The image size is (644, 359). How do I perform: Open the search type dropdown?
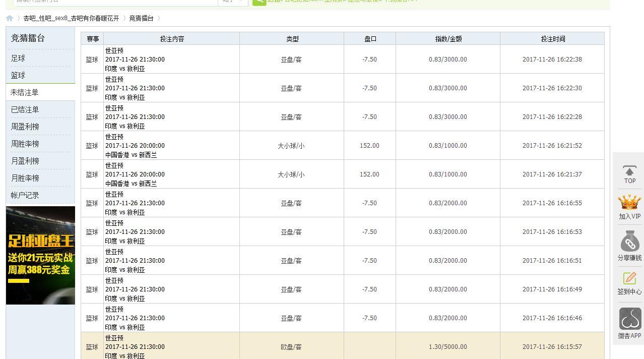pyautogui.click(x=233, y=2)
